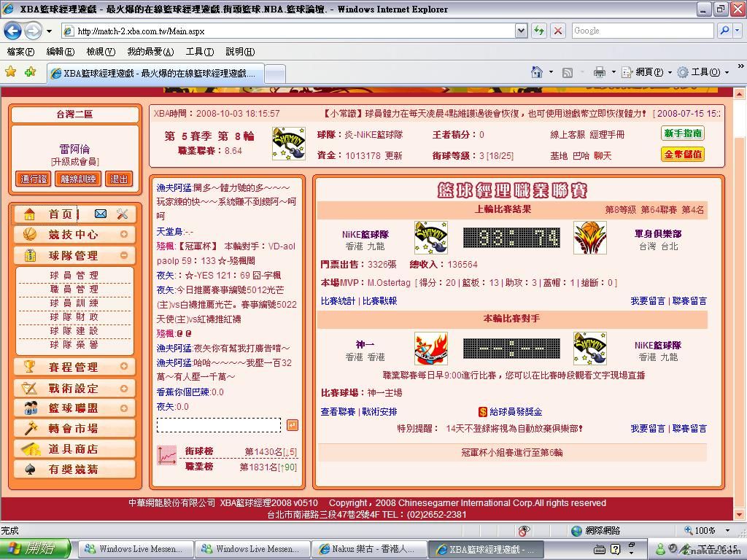
Task: Open the 我的最愛(A) menu
Action: (150, 52)
